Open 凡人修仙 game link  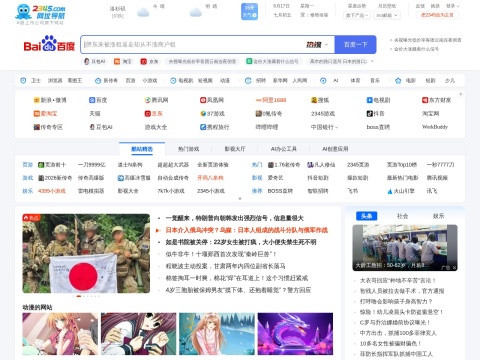(x=321, y=165)
